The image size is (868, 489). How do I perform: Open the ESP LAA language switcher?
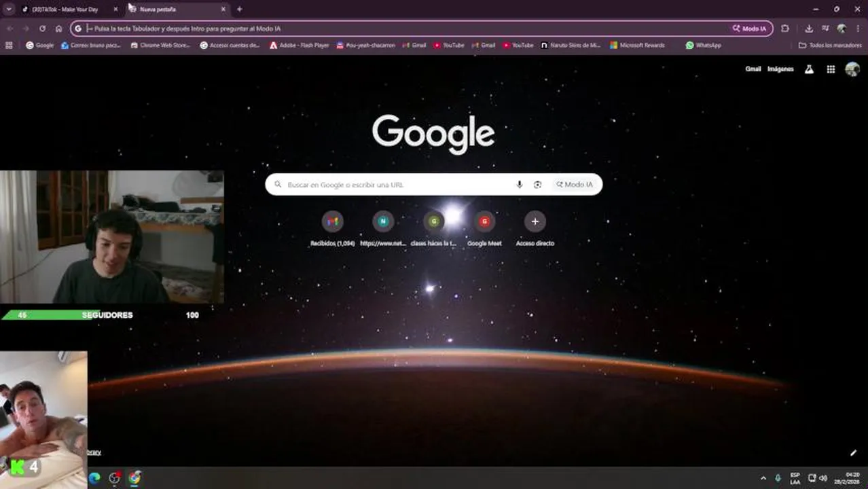pyautogui.click(x=795, y=478)
